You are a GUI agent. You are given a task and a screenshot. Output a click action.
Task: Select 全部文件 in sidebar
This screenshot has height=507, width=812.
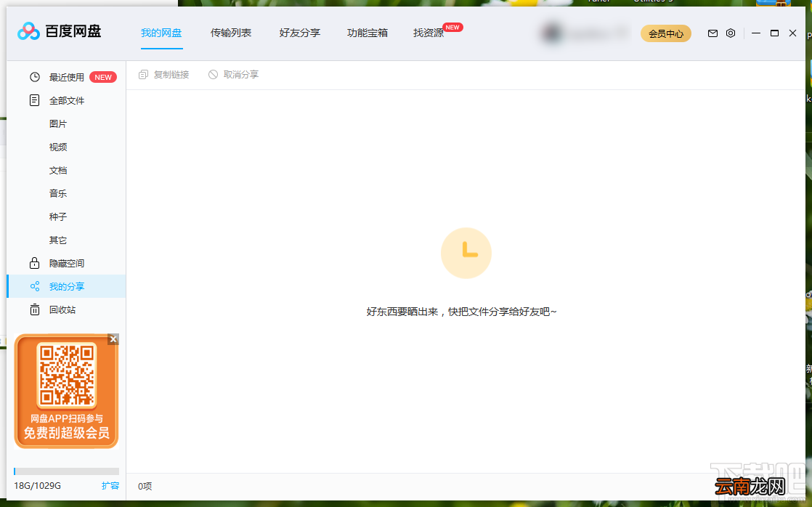pos(66,100)
